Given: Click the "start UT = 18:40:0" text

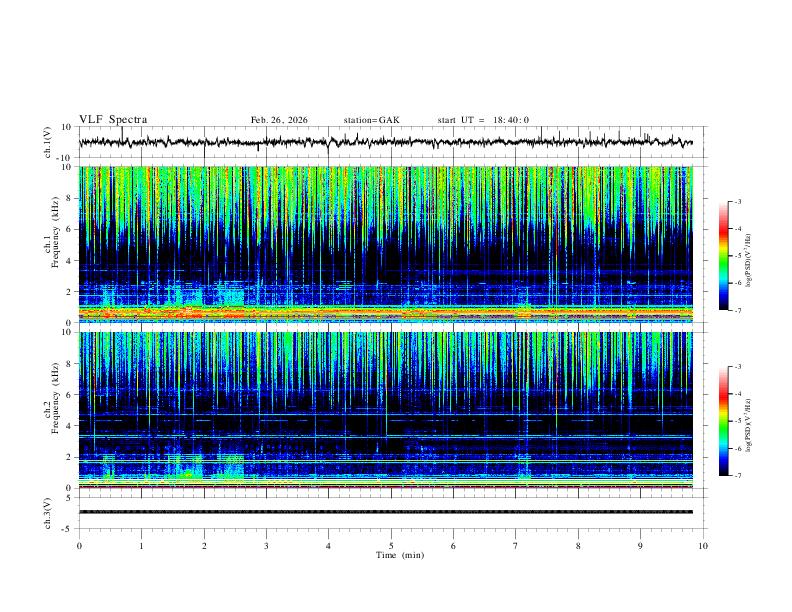Looking at the screenshot, I should pos(483,120).
